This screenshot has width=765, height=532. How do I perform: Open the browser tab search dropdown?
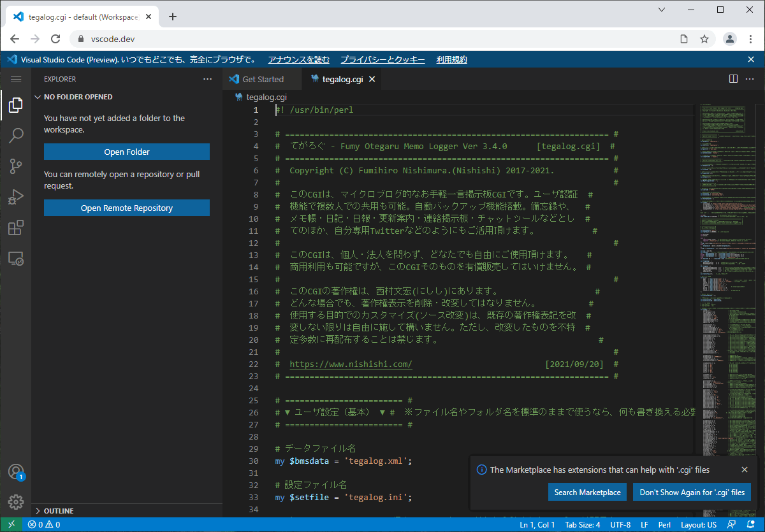pos(661,10)
